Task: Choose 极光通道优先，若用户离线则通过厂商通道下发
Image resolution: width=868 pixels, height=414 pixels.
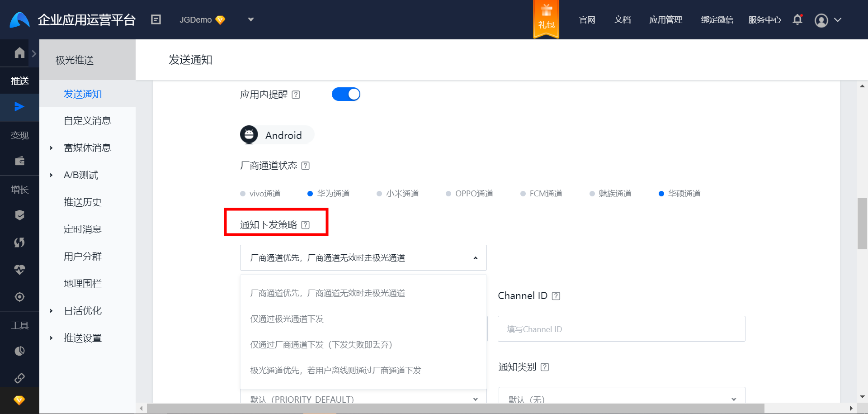Action: [363, 371]
